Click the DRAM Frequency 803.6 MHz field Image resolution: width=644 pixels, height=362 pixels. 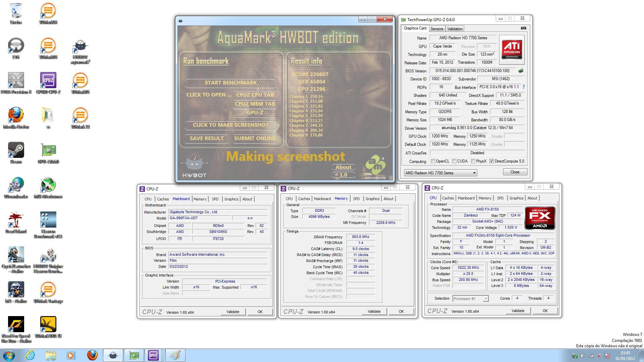361,237
